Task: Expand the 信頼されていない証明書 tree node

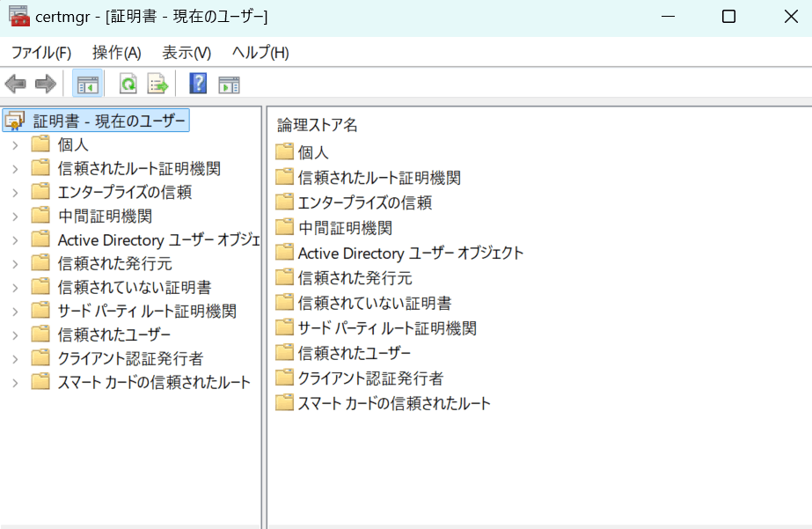Action: click(x=15, y=288)
